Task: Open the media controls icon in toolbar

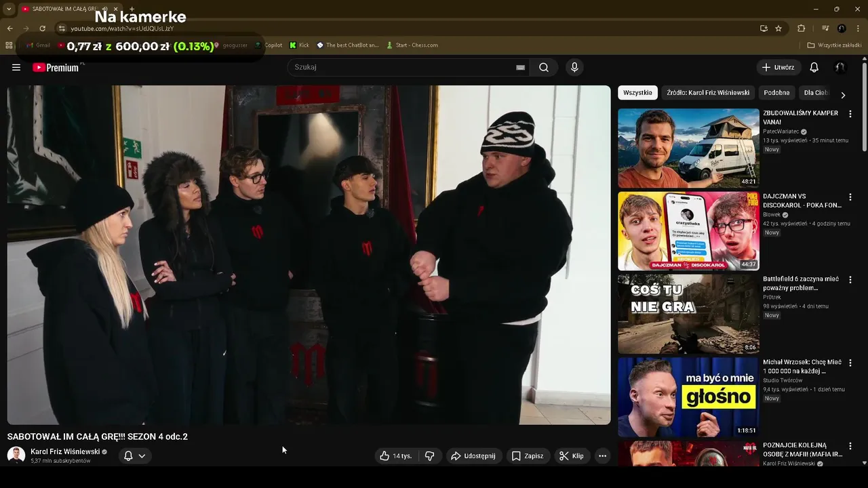Action: (825, 28)
